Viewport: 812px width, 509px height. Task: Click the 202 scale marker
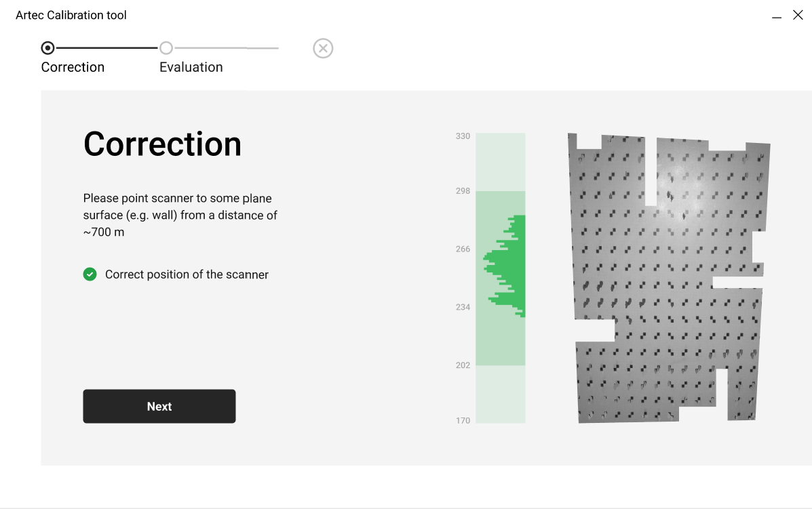pos(463,365)
